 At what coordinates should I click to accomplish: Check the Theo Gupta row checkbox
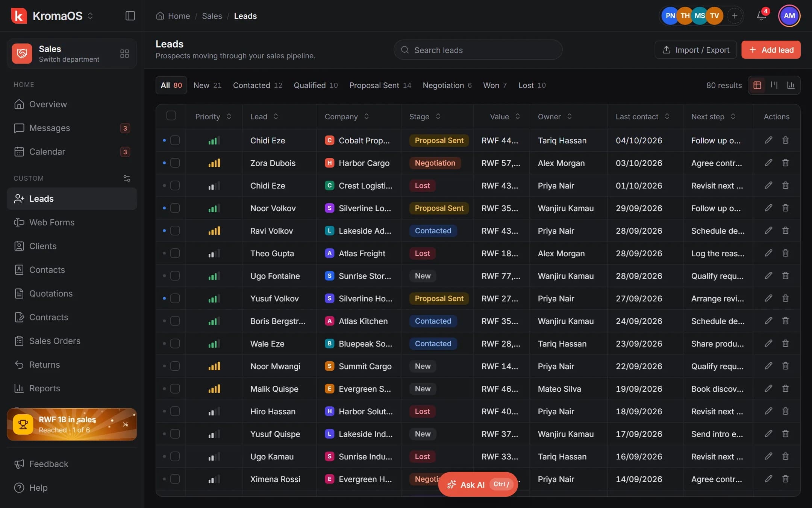(175, 253)
